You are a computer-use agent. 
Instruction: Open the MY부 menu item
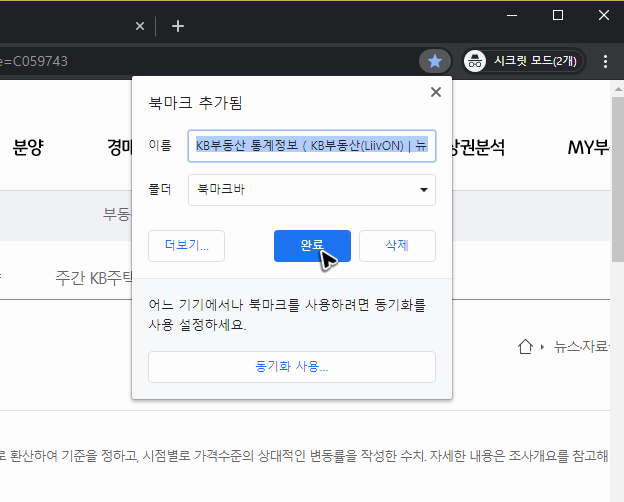tap(588, 147)
